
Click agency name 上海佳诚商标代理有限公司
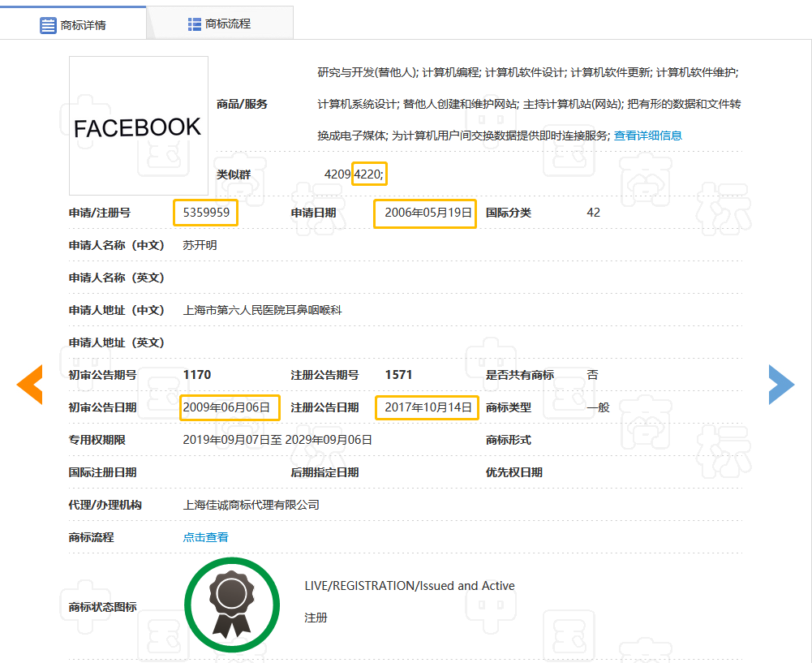(251, 505)
